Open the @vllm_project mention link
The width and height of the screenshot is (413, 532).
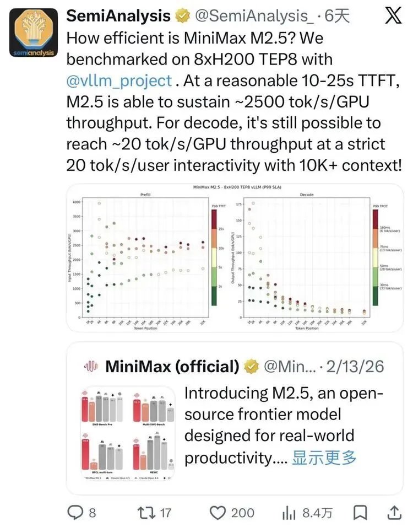[118, 80]
